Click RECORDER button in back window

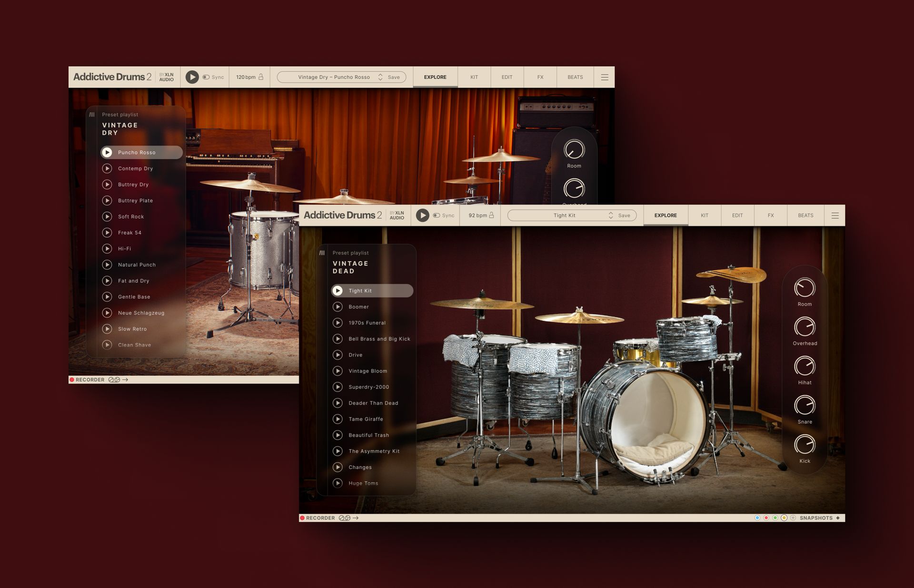click(x=87, y=380)
